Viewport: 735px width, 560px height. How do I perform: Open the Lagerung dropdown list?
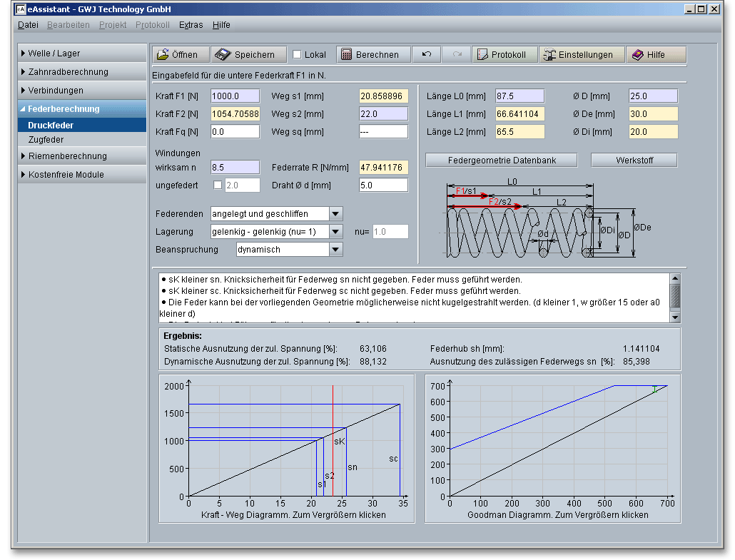pos(335,232)
